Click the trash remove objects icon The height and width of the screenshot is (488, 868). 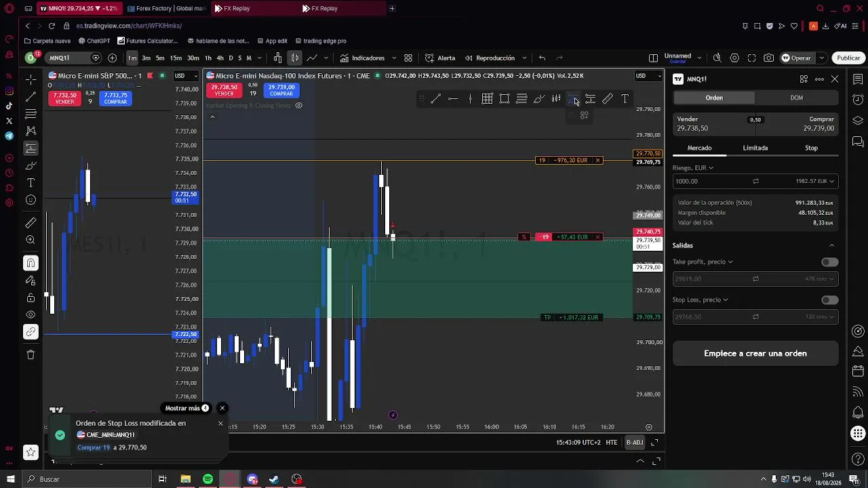tap(31, 354)
